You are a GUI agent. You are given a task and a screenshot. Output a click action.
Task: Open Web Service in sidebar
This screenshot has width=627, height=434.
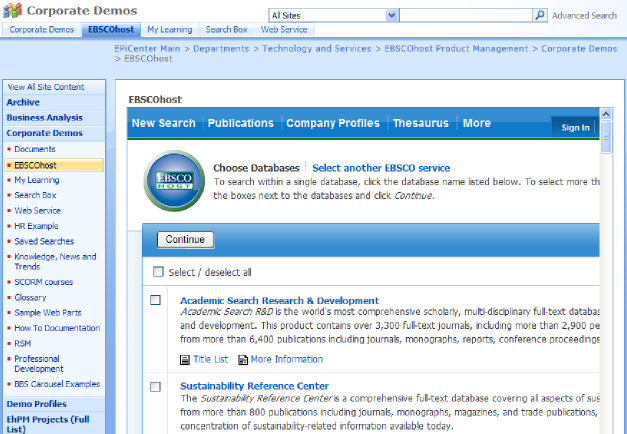[x=38, y=210]
